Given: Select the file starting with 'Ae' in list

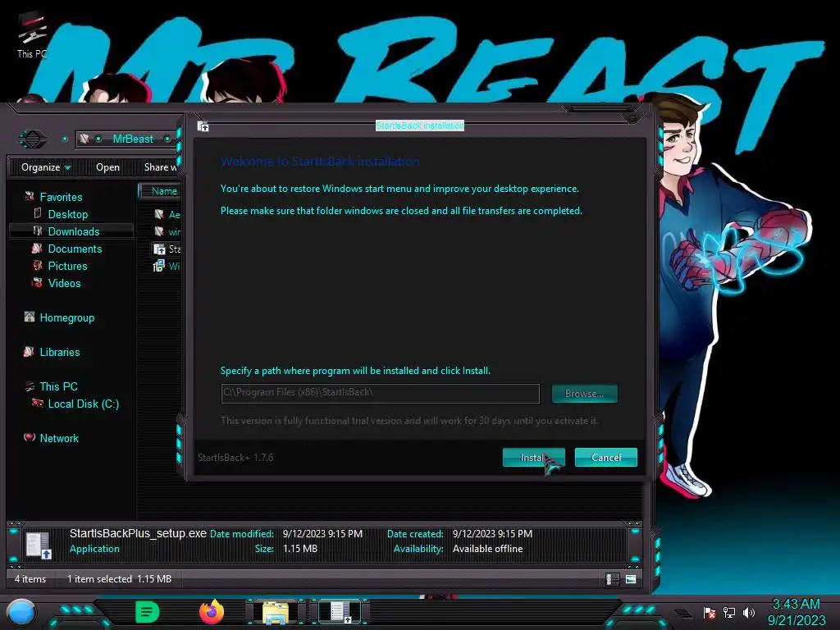Looking at the screenshot, I should tap(167, 215).
